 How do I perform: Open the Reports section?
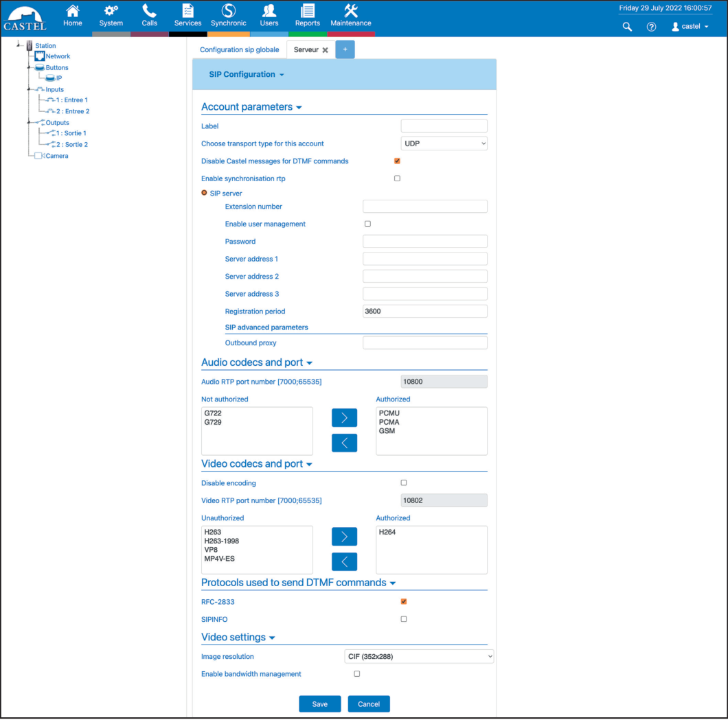(x=307, y=15)
